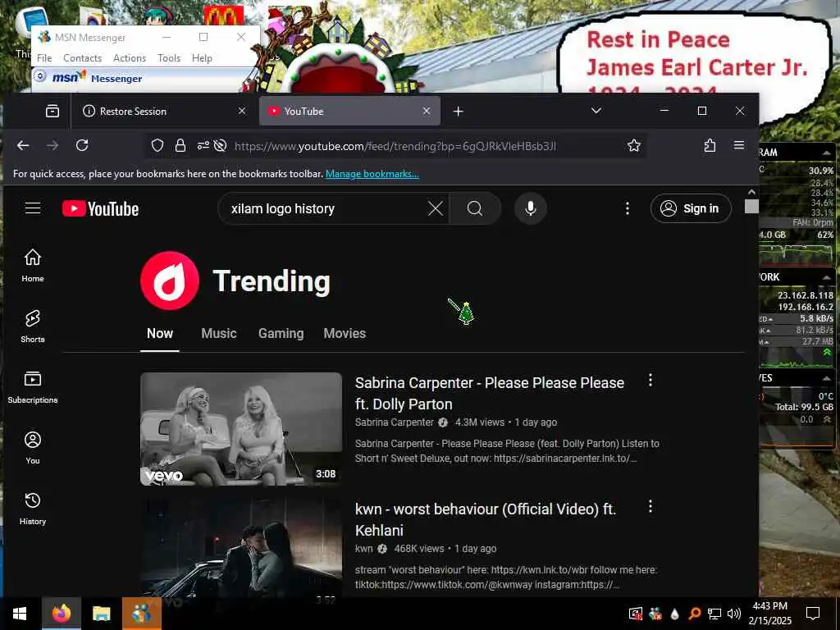Image resolution: width=840 pixels, height=630 pixels.
Task: Click the padlock site info icon
Action: pos(180,146)
